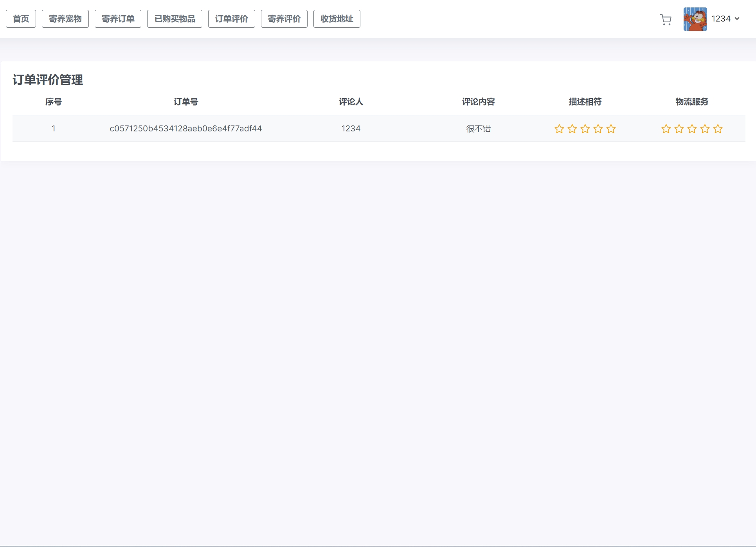Select order number c0571250b4534128aeb0e6e4f77adf44 cell
The height and width of the screenshot is (547, 756).
click(x=185, y=129)
